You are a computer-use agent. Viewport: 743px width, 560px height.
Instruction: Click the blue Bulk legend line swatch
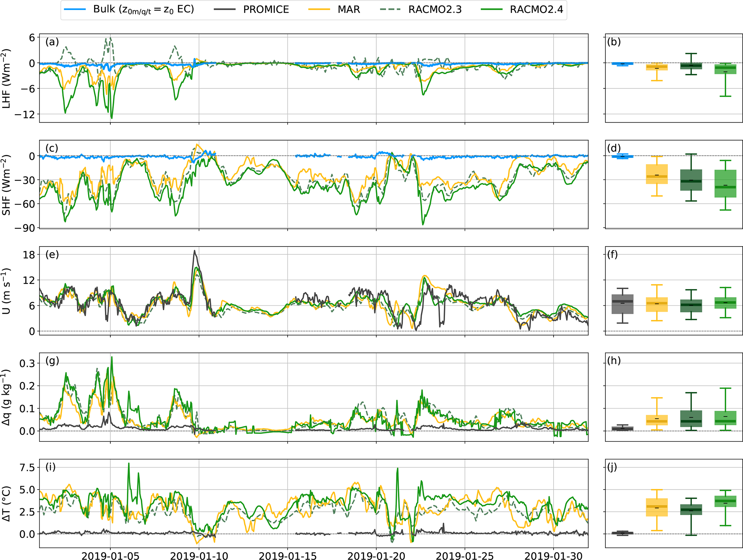click(x=75, y=9)
